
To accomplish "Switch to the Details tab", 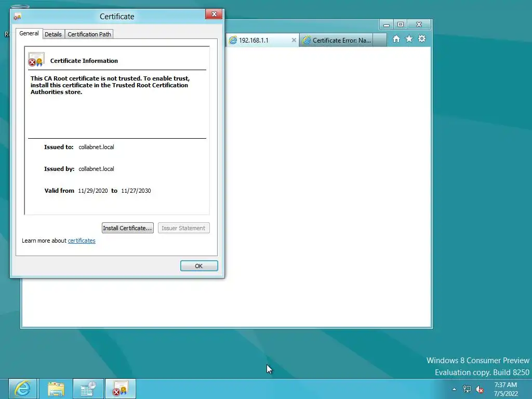I will tap(54, 34).
